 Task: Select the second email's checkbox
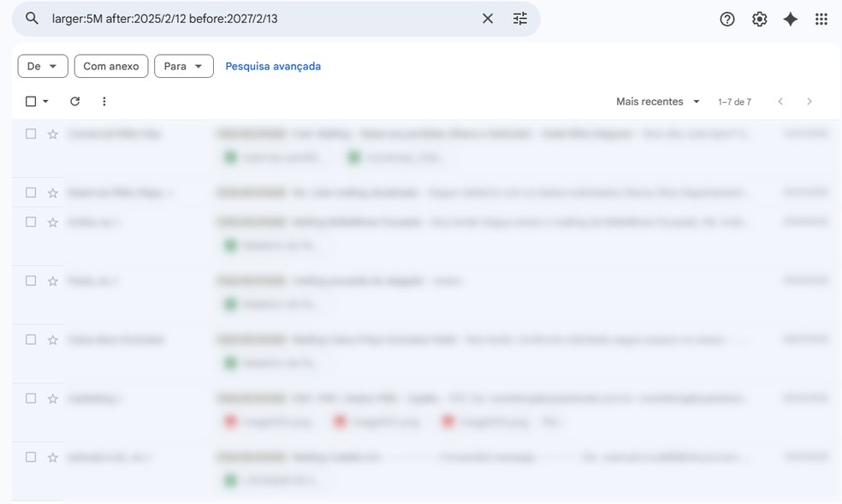[31, 193]
